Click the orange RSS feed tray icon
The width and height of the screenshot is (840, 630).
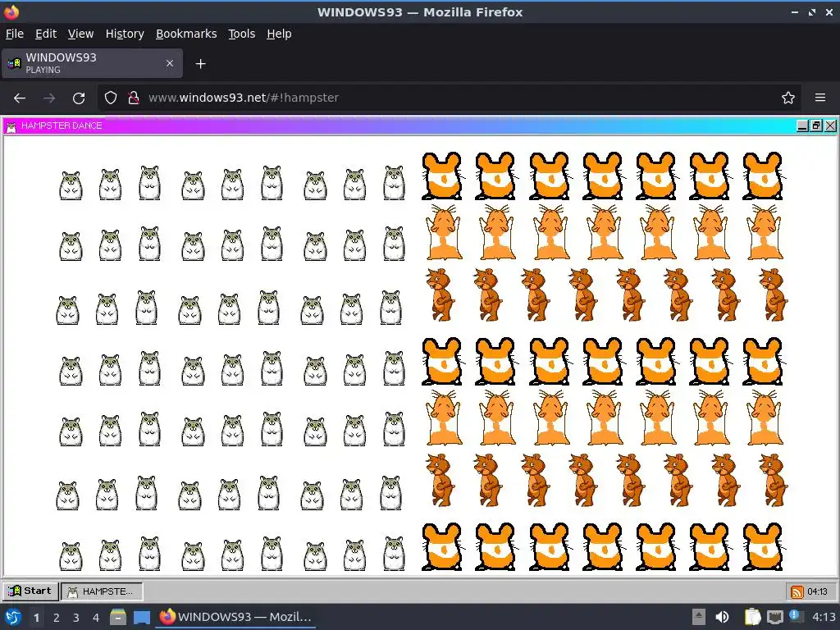[797, 592]
